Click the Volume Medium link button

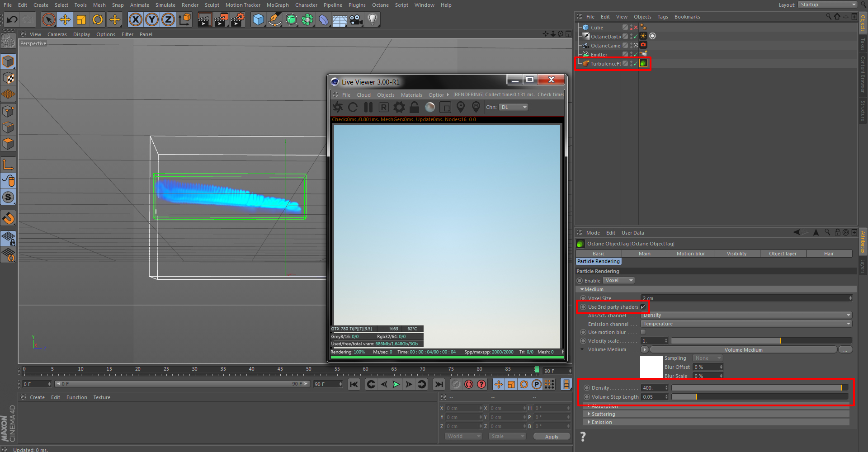click(x=743, y=350)
